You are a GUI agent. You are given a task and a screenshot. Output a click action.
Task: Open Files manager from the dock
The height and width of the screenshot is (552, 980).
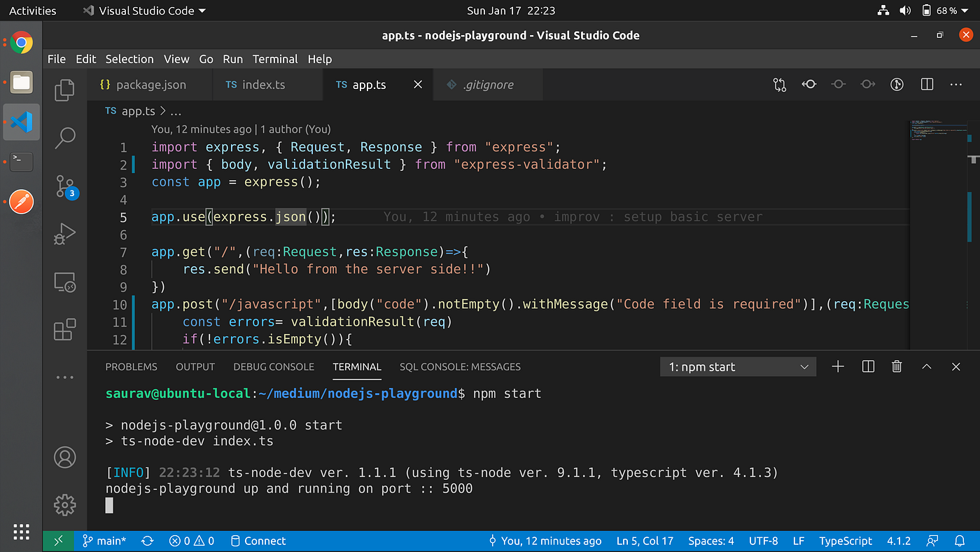[x=22, y=83]
